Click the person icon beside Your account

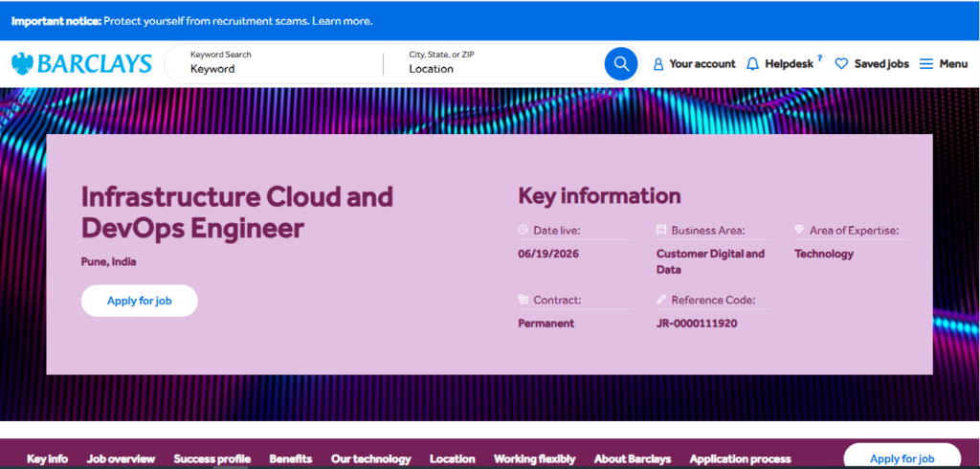coord(657,64)
